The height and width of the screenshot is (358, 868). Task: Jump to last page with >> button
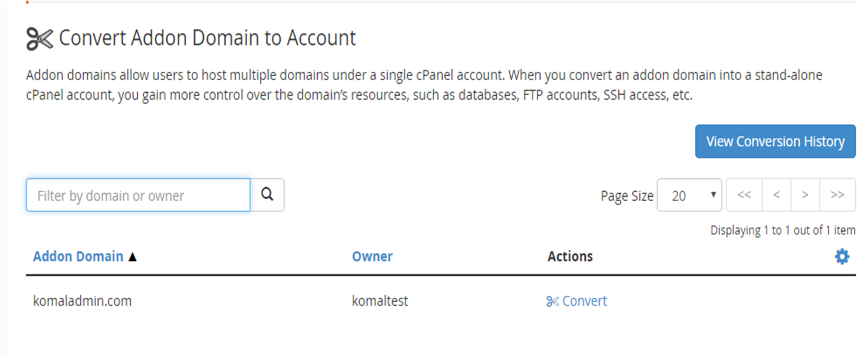pos(837,195)
